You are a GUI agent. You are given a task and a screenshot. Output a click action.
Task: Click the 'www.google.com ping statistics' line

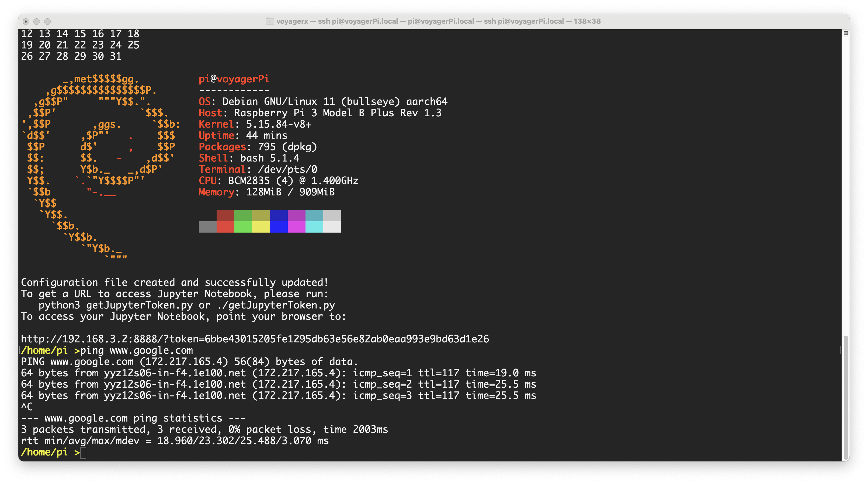tap(133, 418)
